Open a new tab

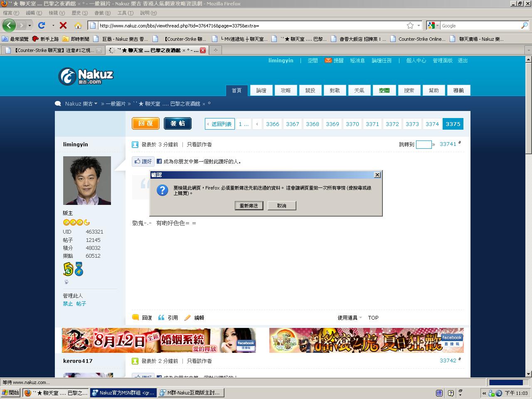[x=215, y=50]
